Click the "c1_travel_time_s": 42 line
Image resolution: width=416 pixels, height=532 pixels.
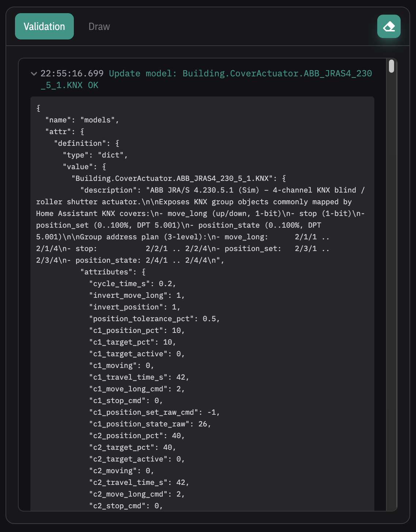click(139, 377)
